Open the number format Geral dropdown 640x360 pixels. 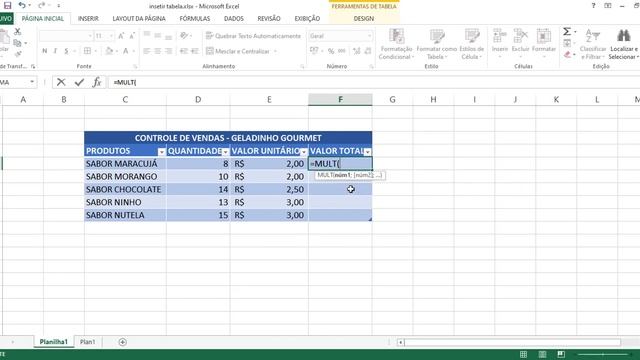(369, 36)
